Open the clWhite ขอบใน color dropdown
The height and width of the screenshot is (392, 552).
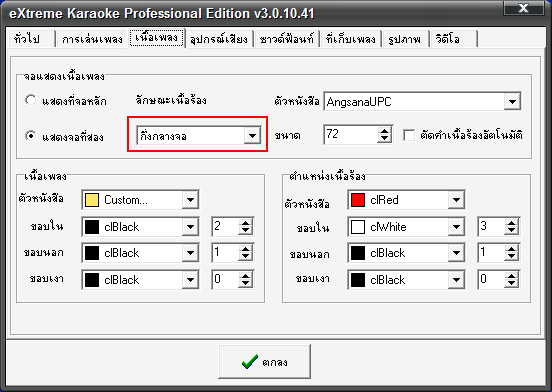[x=457, y=227]
